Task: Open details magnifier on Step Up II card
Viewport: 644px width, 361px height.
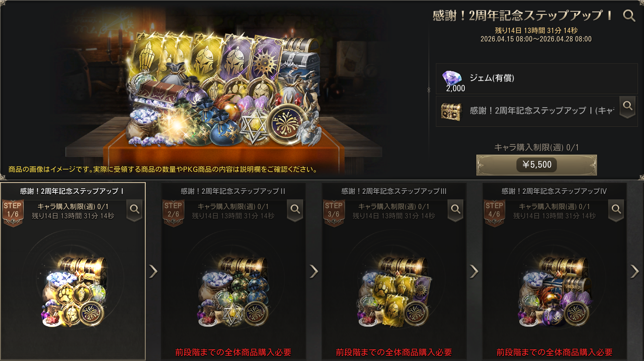Action: point(295,210)
